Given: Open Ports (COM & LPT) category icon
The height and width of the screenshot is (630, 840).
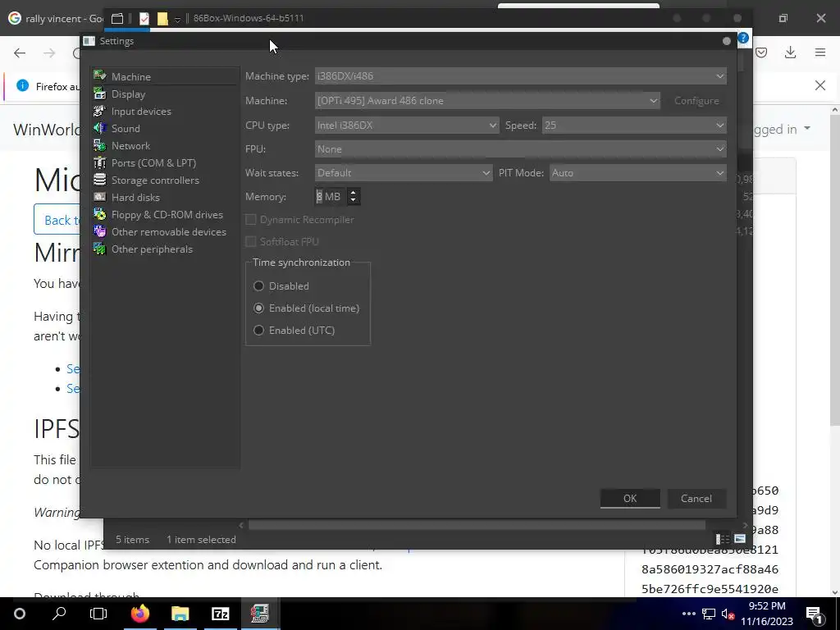Looking at the screenshot, I should (x=99, y=162).
